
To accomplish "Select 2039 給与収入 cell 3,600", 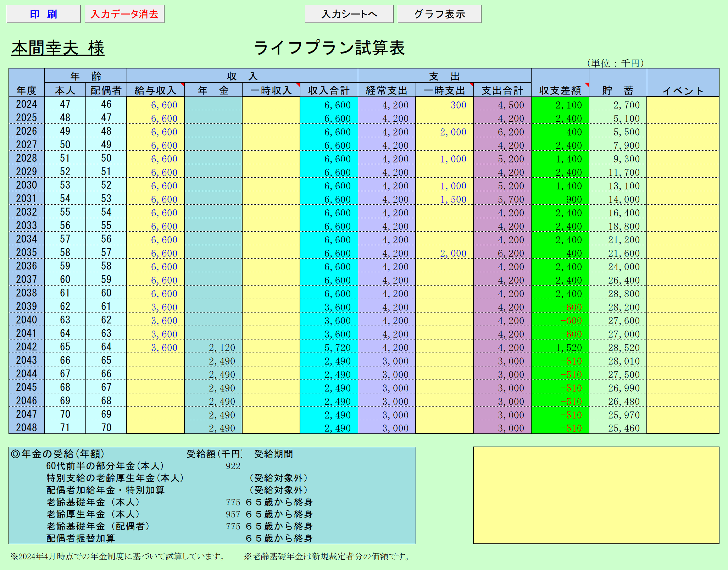I will pyautogui.click(x=155, y=306).
